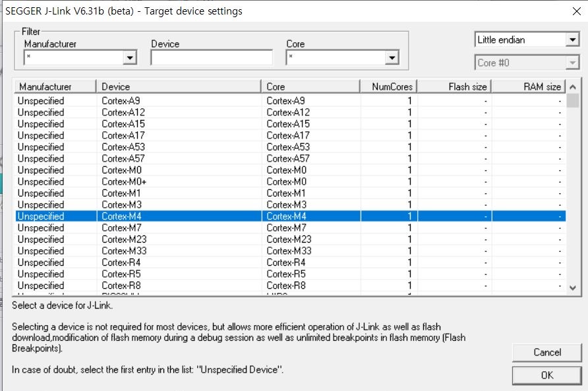Select the highlighted Cortex-M4 device row

[291, 216]
